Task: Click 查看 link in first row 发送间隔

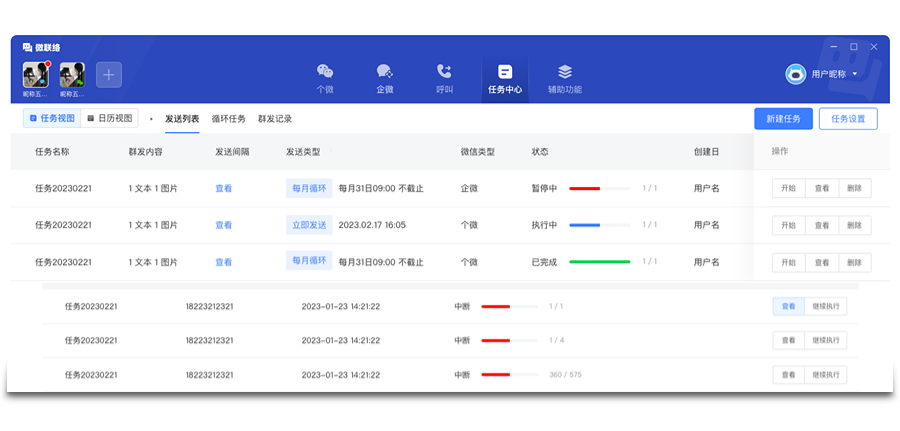Action: [x=223, y=188]
